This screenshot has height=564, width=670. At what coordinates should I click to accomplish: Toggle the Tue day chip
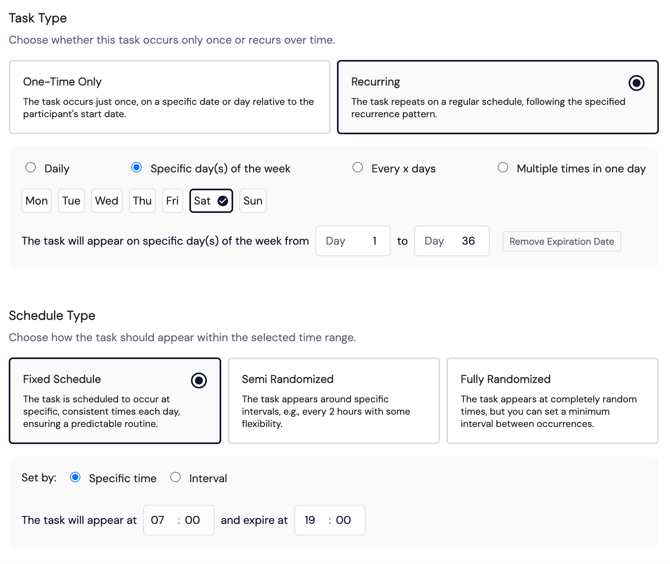point(71,201)
